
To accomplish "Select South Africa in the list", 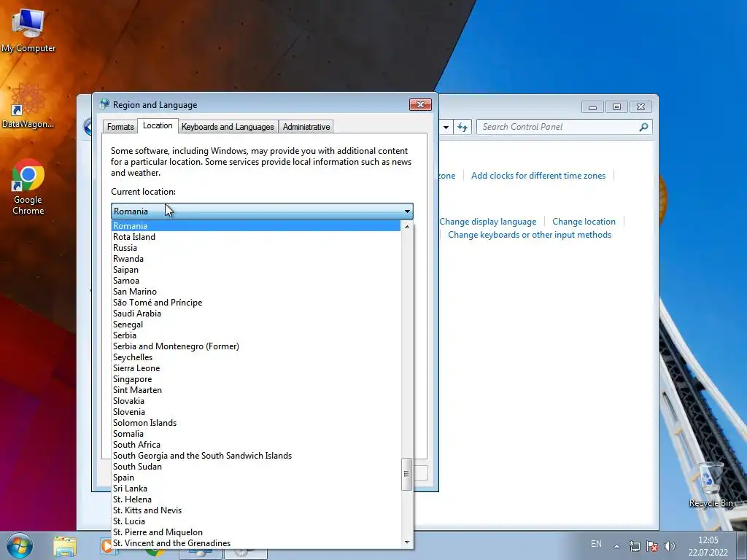I will point(256,445).
